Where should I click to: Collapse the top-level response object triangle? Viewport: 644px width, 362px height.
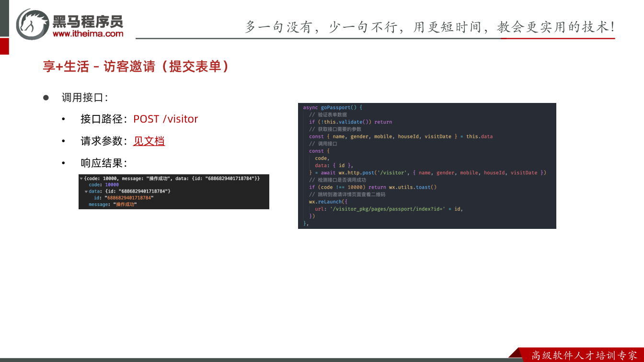click(x=81, y=179)
